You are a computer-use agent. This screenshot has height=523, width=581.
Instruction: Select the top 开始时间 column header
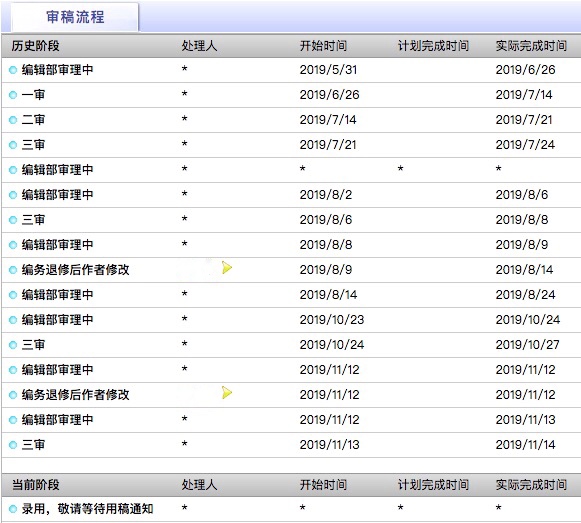tap(323, 46)
